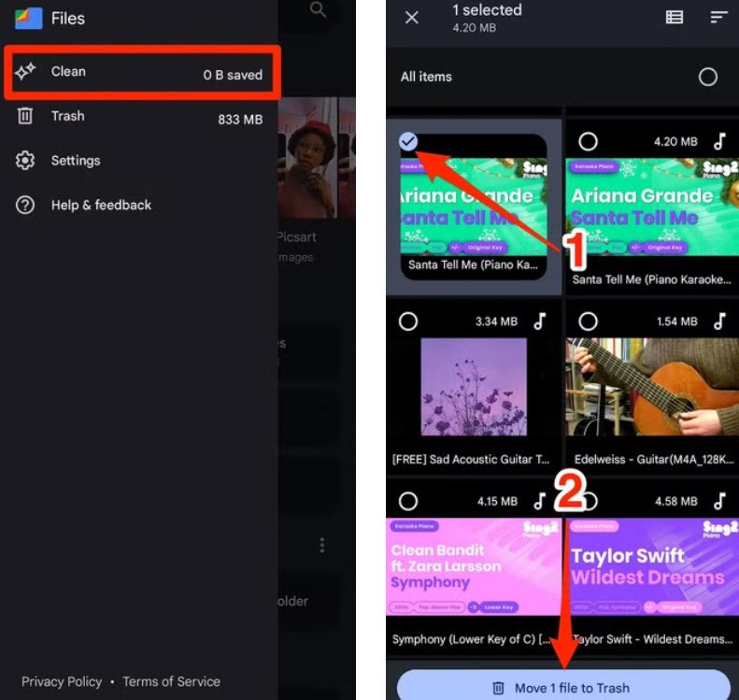Open Settings from the side drawer
Viewport: 739px width, 700px height.
[75, 161]
